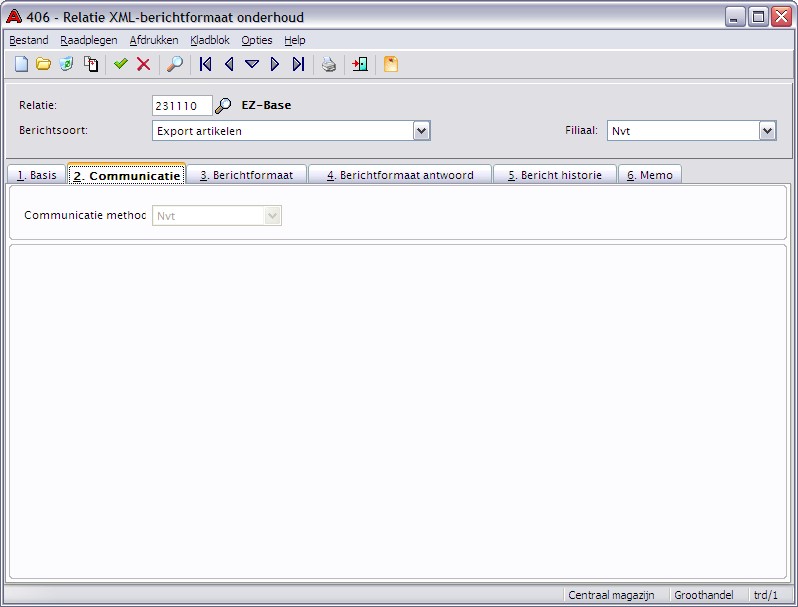The image size is (798, 607).
Task: Switch to the 6. Memo tab
Action: (x=650, y=175)
